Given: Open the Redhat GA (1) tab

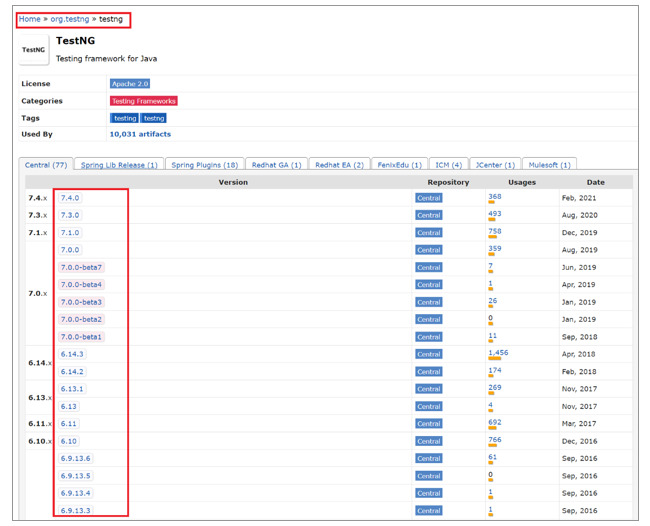Looking at the screenshot, I should (276, 165).
